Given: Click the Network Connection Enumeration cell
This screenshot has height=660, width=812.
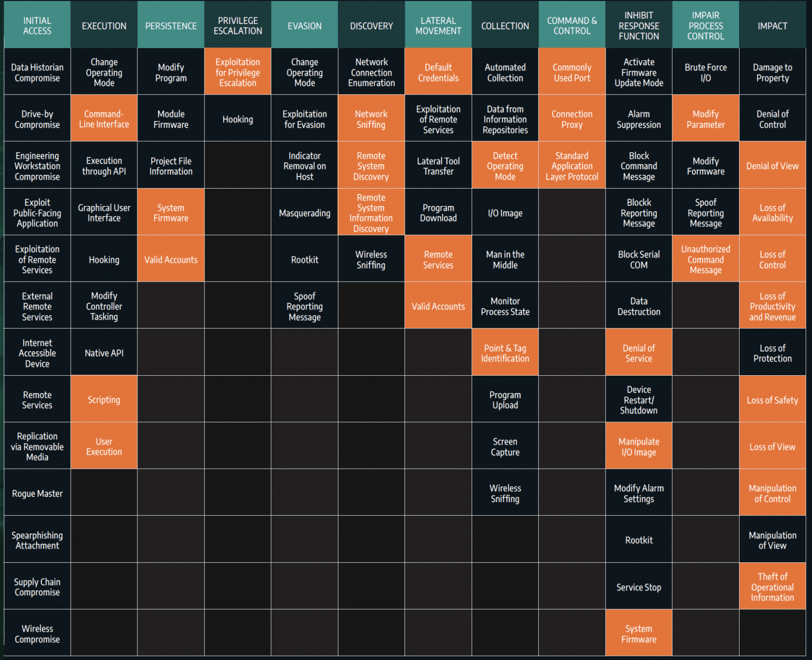Looking at the screenshot, I should click(x=371, y=72).
